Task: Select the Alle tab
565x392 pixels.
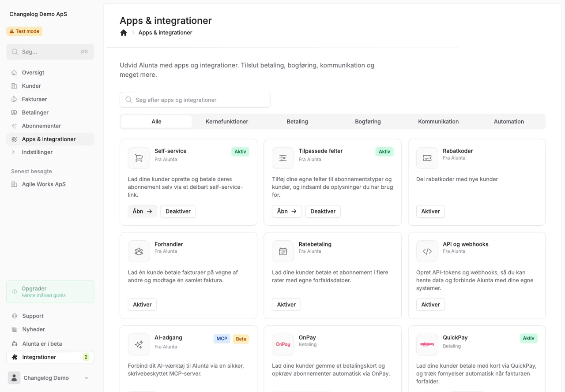Action: tap(157, 122)
